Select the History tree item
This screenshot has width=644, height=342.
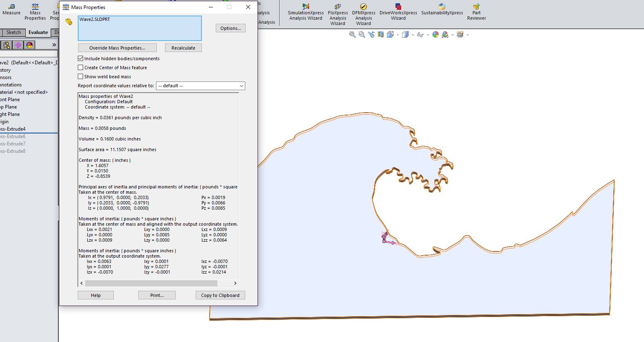(5, 70)
